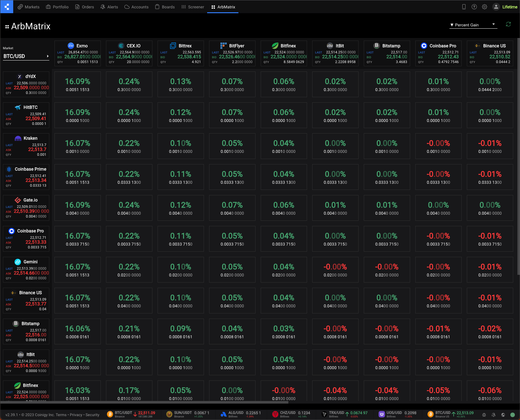
Task: Select the Kraken to Binance US -0.01% cell
Action: (490, 146)
